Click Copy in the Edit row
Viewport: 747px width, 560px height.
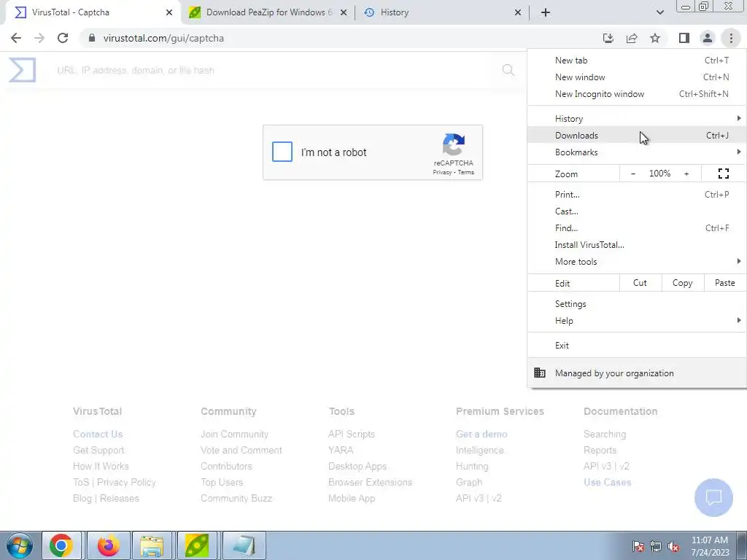(x=682, y=283)
